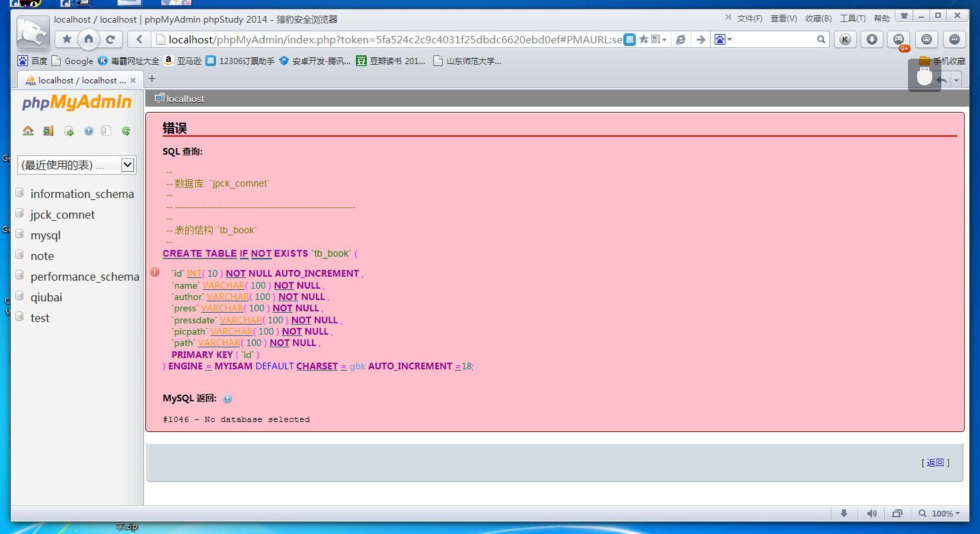The height and width of the screenshot is (534, 980).
Task: Open the 12306订票助手 bookmark
Action: (x=240, y=61)
